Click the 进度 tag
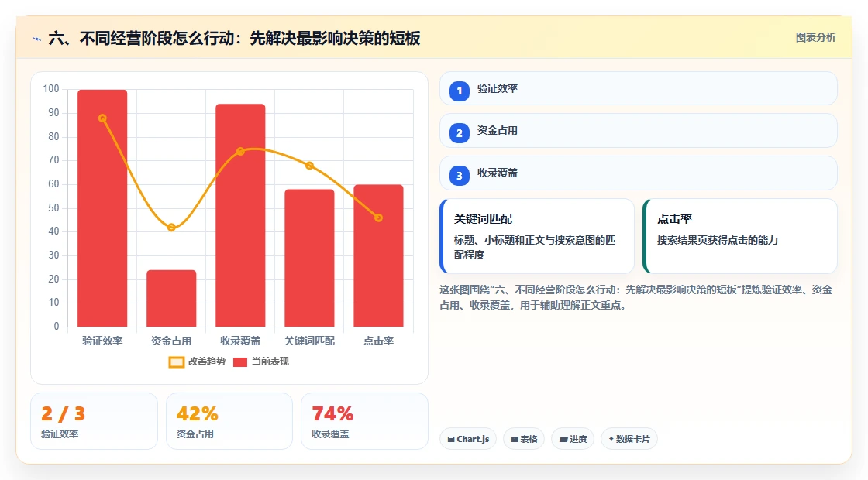This screenshot has width=868, height=480. tap(573, 439)
